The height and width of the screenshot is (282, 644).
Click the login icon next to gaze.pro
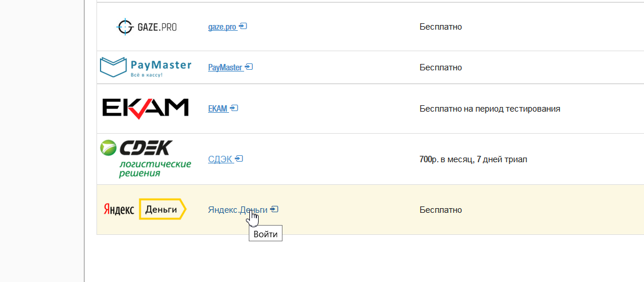point(243,26)
